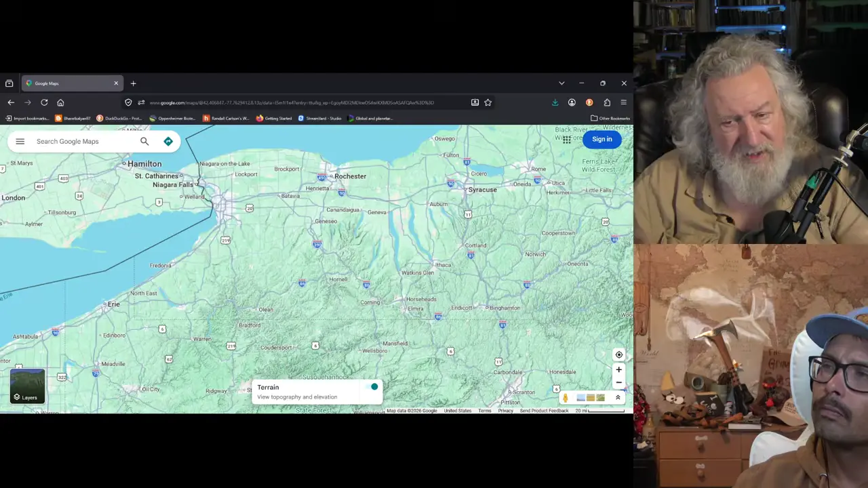
Task: Select the Street View pegman
Action: coord(566,398)
